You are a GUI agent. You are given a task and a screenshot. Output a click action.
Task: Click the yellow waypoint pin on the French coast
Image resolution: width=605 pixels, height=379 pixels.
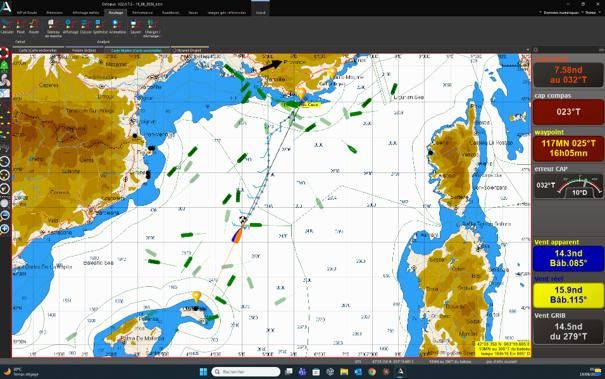click(301, 93)
